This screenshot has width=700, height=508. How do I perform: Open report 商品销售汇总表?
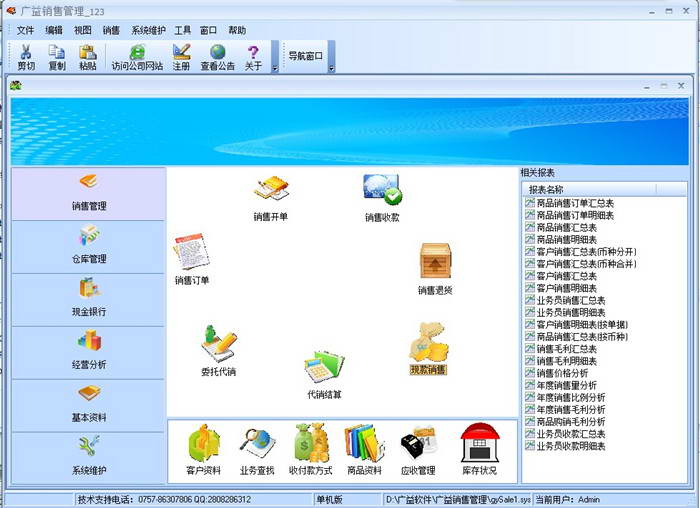566,227
